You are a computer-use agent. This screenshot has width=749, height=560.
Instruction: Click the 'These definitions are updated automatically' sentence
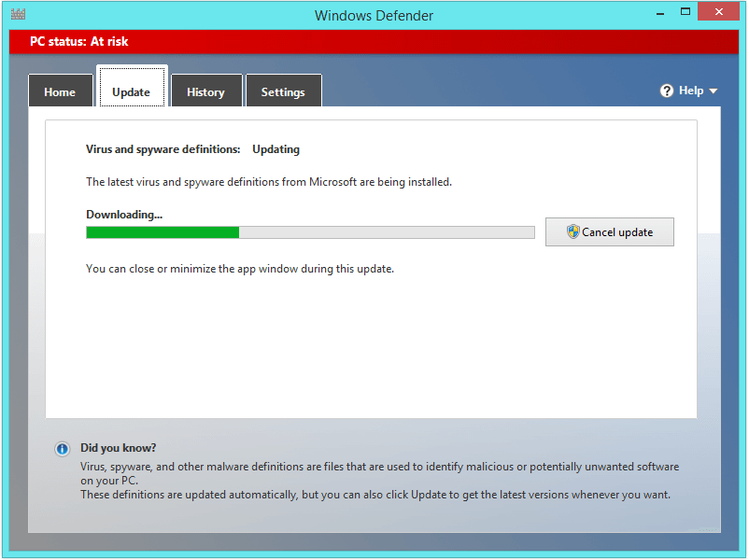[375, 495]
